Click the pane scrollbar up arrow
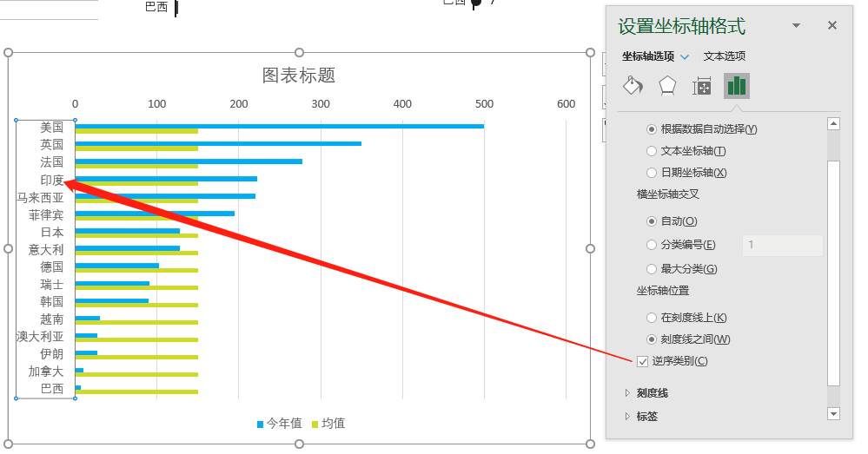868x454 pixels. pyautogui.click(x=833, y=123)
